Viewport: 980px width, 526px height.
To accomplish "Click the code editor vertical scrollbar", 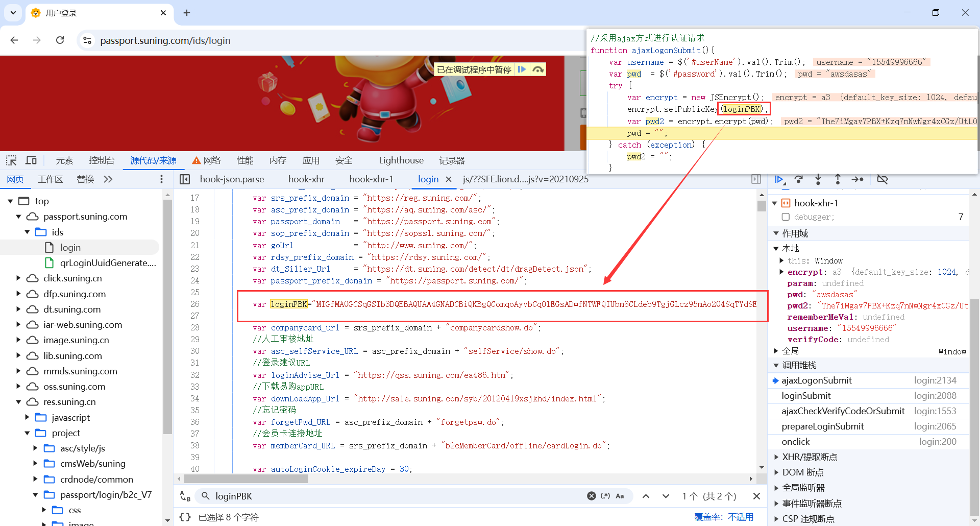I will click(x=762, y=206).
